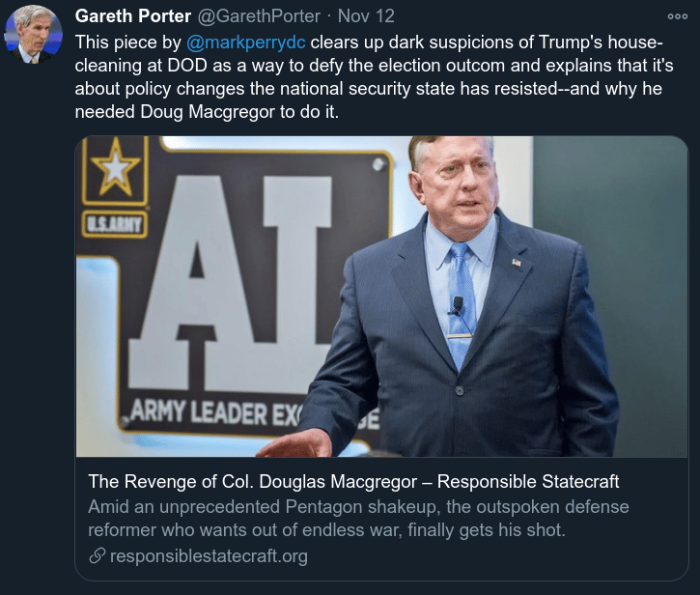Click the flag pin on the suit lapel
This screenshot has width=700, height=595.
pyautogui.click(x=517, y=262)
